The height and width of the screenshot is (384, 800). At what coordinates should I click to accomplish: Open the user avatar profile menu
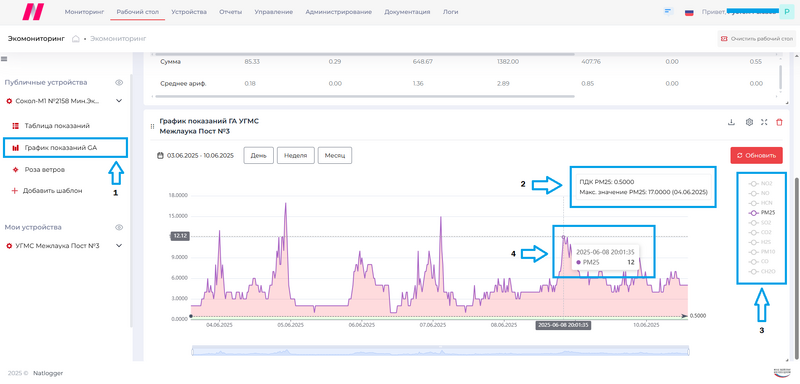point(786,12)
